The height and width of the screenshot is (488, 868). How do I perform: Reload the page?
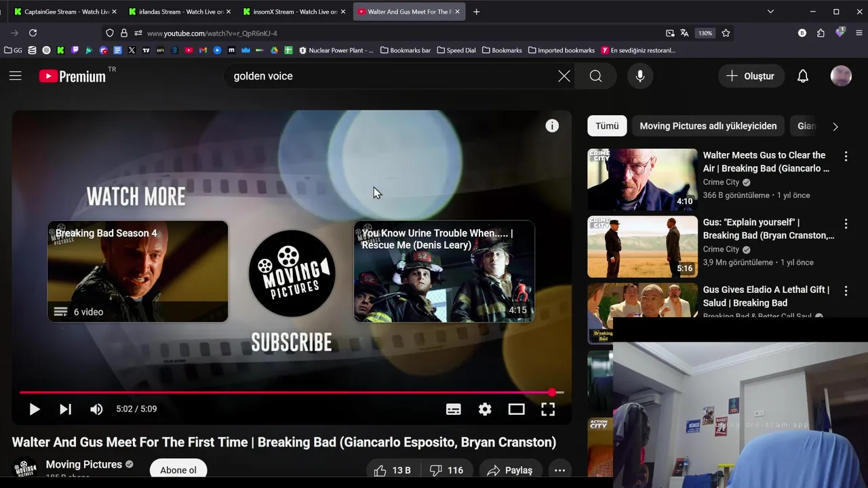[33, 33]
